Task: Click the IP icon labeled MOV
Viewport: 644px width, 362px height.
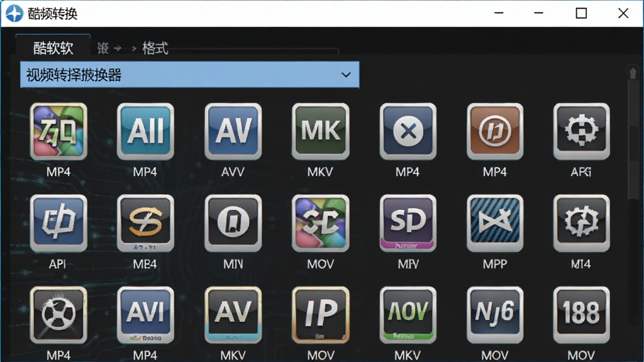Action: pyautogui.click(x=320, y=315)
